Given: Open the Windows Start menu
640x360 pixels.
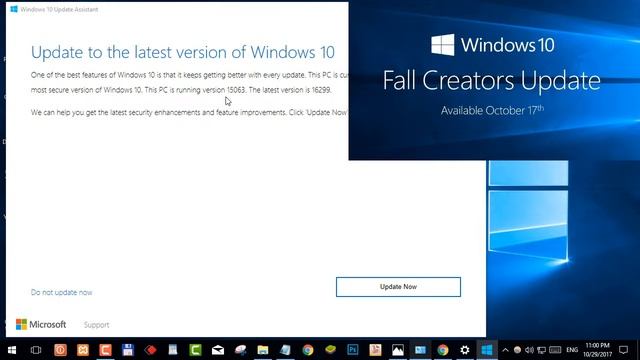Looking at the screenshot, I should pyautogui.click(x=12, y=350).
